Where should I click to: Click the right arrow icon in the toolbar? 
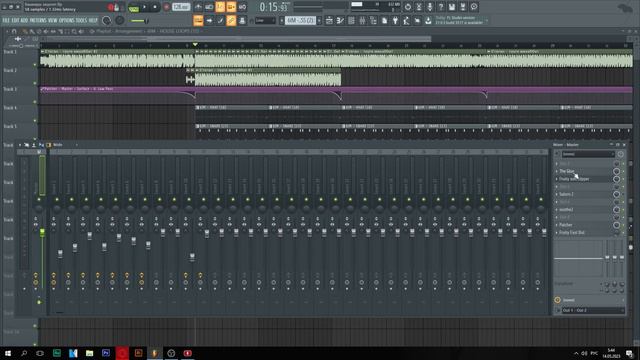tap(209, 20)
